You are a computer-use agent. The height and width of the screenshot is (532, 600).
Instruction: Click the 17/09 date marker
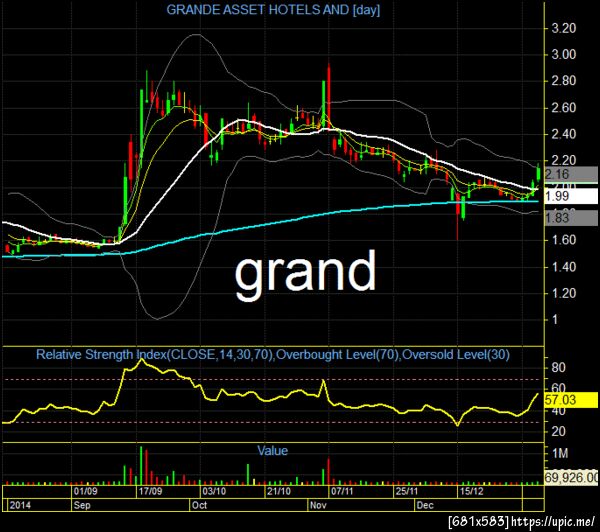click(150, 491)
